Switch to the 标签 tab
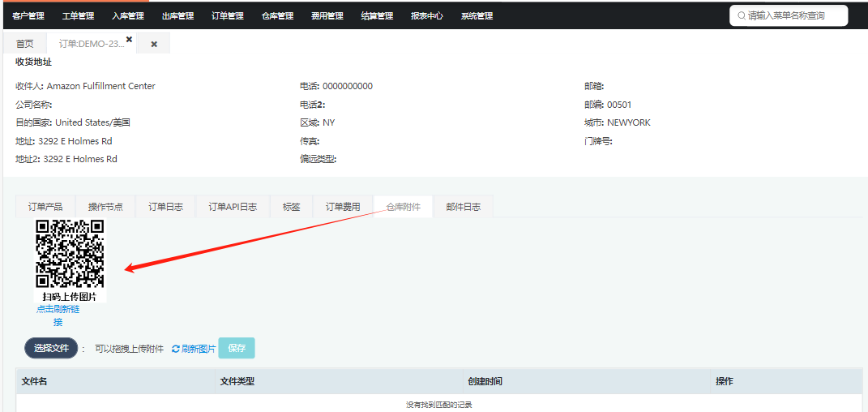The height and width of the screenshot is (412, 868). [291, 207]
